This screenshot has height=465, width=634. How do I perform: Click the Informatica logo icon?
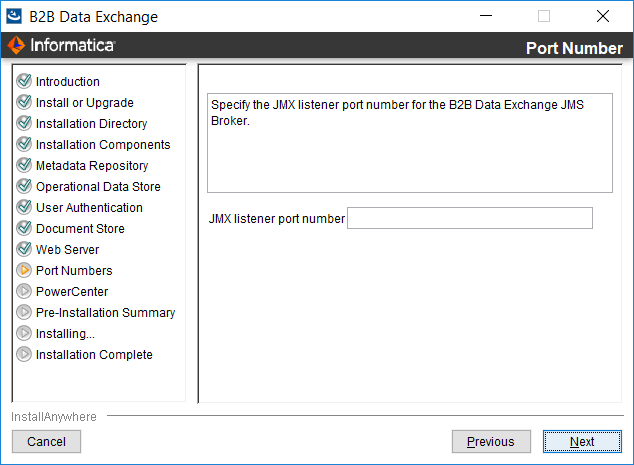(x=16, y=45)
